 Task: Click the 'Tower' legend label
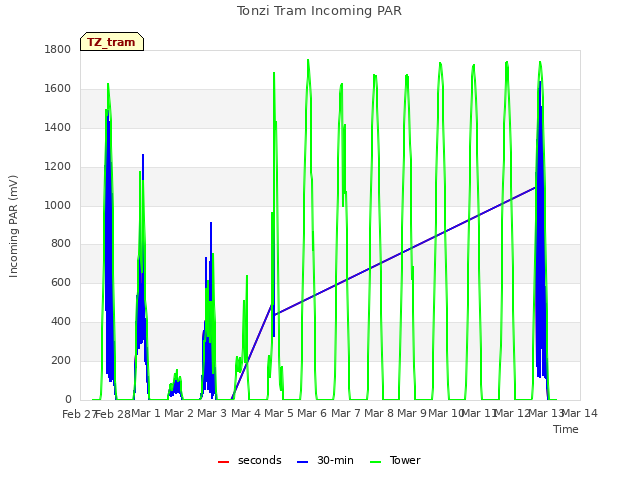pos(405,460)
